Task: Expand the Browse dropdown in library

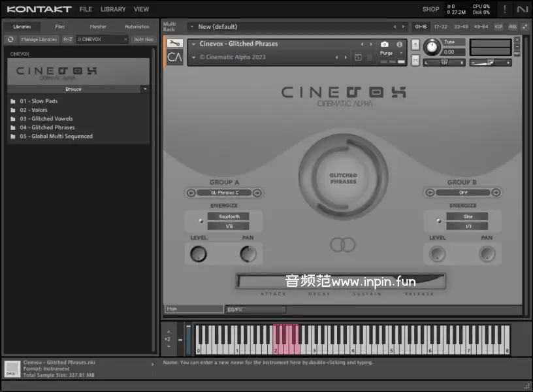Action: (145, 89)
